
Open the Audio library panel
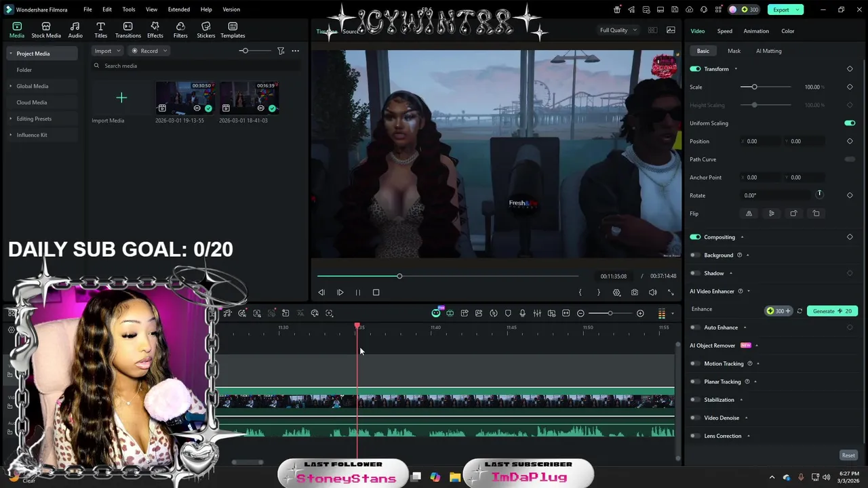click(x=75, y=30)
